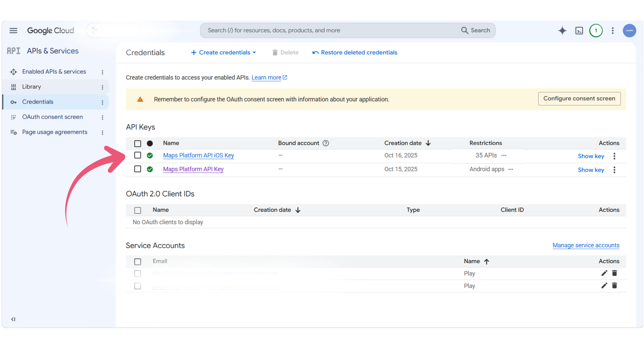Viewport: 644px width, 362px height.
Task: Open options for Enabled APIs & services
Action: click(x=102, y=72)
